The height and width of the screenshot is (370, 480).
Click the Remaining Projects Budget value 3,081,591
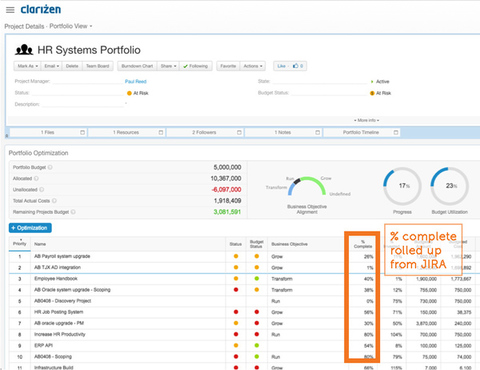pyautogui.click(x=227, y=212)
